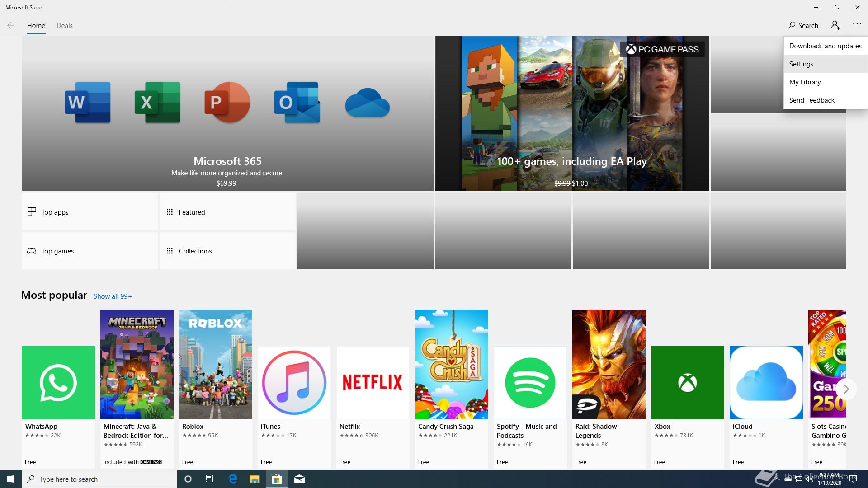Open Minecraft Java & Bedrock thumbnail
The height and width of the screenshot is (488, 868).
pos(137,364)
